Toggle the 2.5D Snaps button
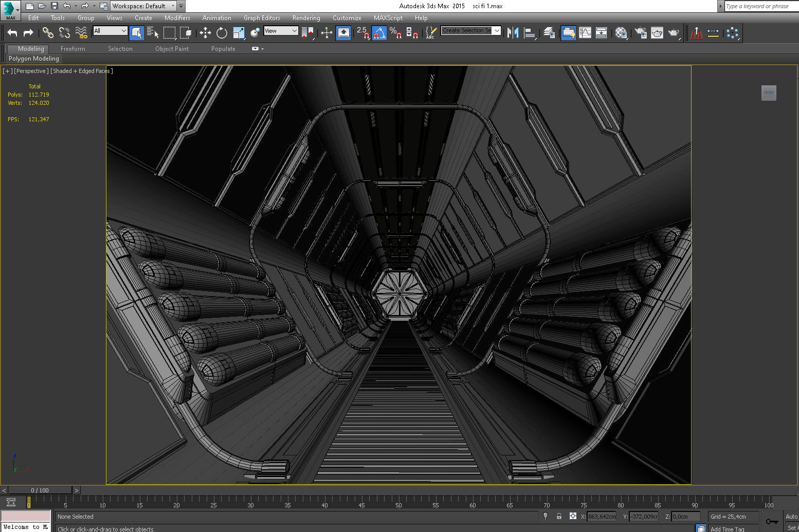This screenshot has height=532, width=799. (362, 33)
